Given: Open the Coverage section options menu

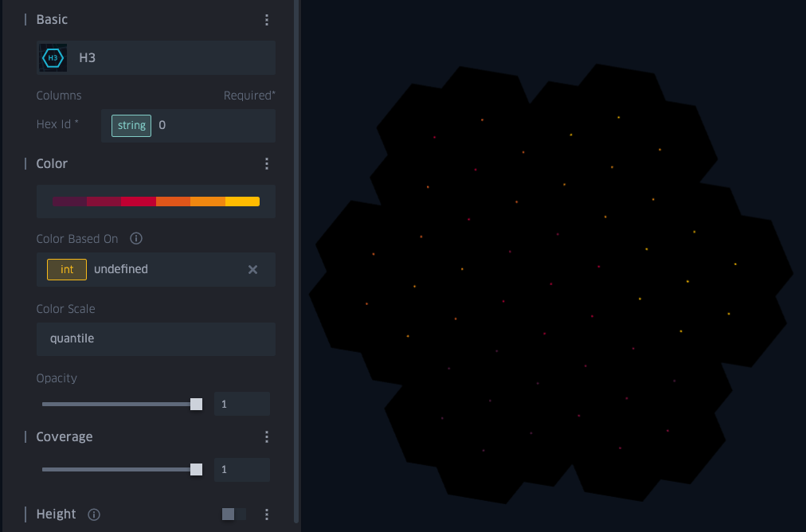Looking at the screenshot, I should point(267,436).
